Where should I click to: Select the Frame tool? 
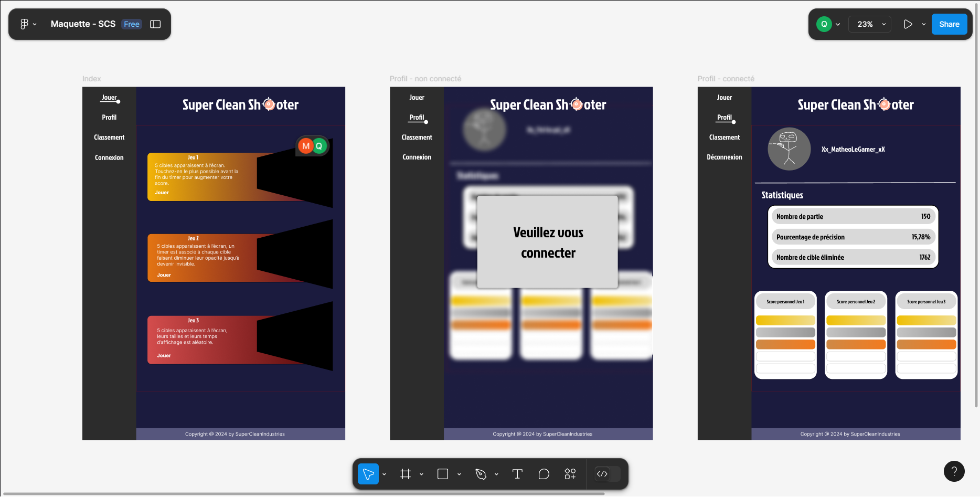(406, 474)
